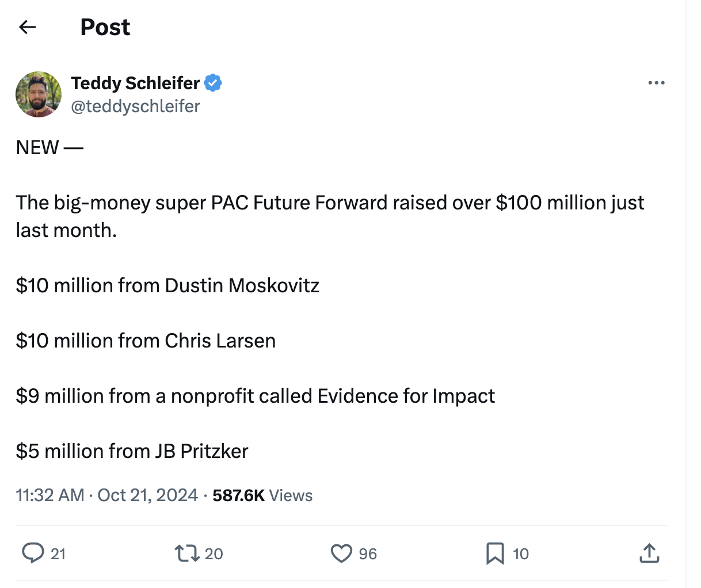Click the blue verified checkmark badge
This screenshot has height=588, width=701.
[x=214, y=83]
